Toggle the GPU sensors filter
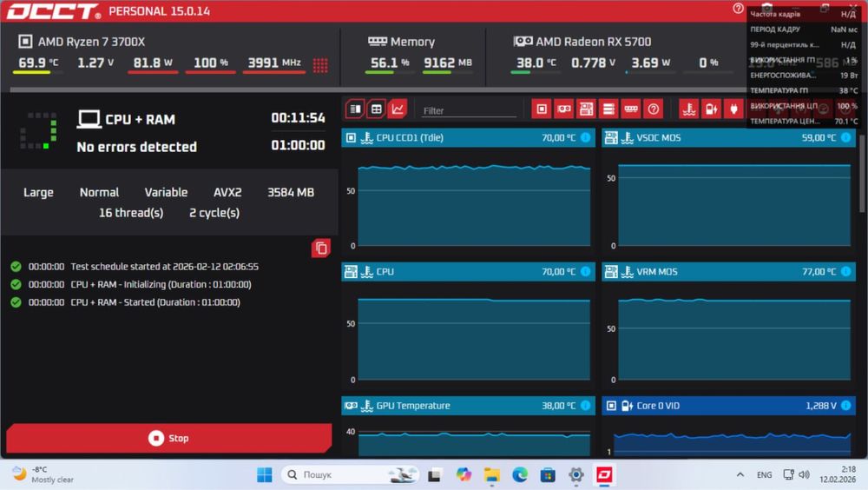Image resolution: width=868 pixels, height=490 pixels. (563, 109)
